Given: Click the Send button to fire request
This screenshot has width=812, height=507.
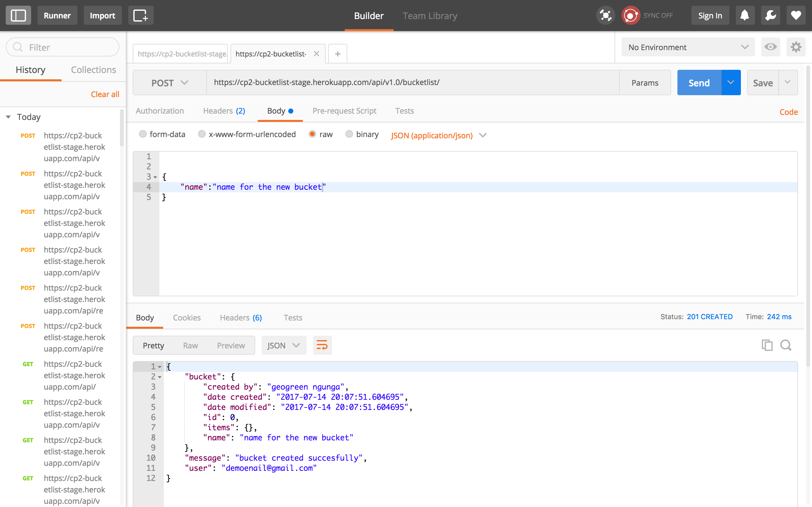Looking at the screenshot, I should [x=699, y=82].
